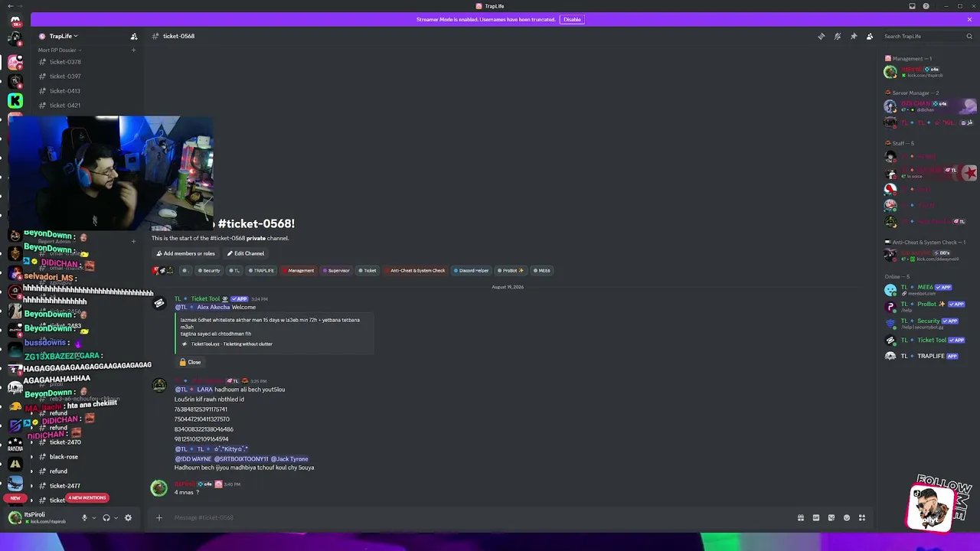Screen dimensions: 980x551
Task: Open ProBot in member list
Action: [926, 306]
